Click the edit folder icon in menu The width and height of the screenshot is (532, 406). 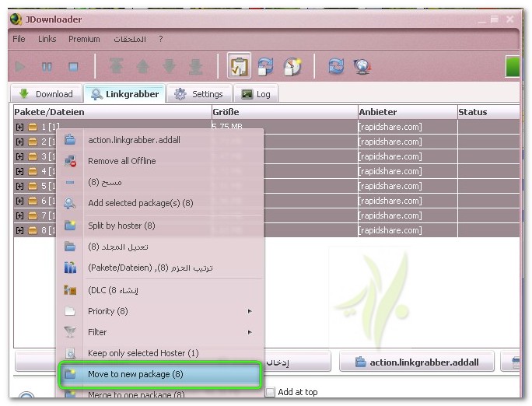tap(70, 247)
